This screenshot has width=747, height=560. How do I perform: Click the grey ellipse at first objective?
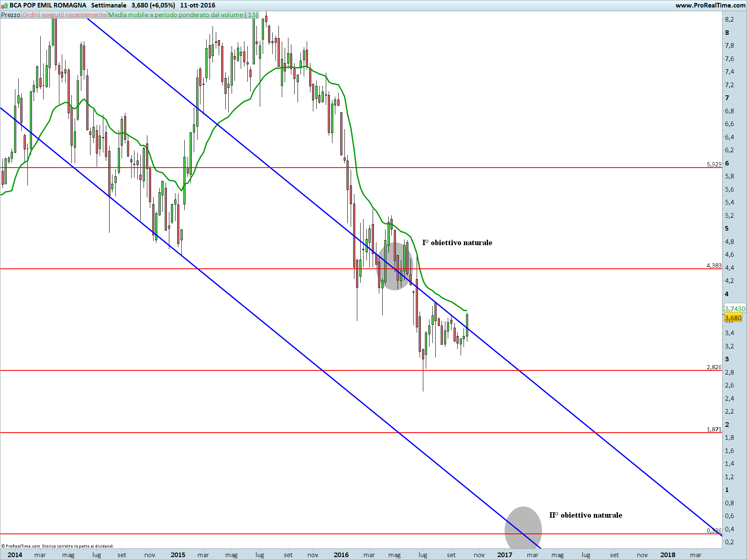click(x=395, y=266)
